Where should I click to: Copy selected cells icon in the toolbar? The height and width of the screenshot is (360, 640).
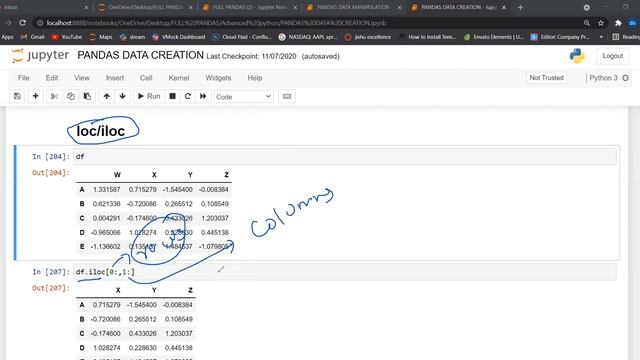pos(71,96)
